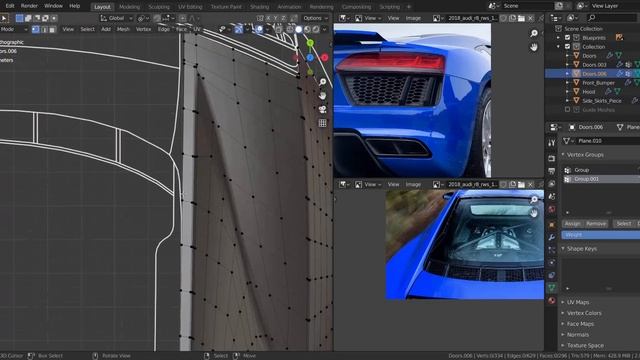The height and width of the screenshot is (360, 640).
Task: Click the outliner search field
Action: [x=611, y=18]
